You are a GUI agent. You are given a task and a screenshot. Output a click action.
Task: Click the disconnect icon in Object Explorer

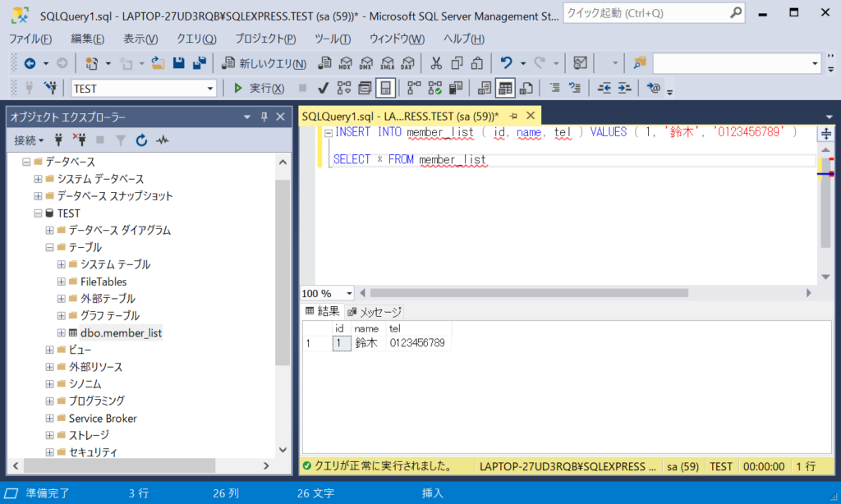80,140
